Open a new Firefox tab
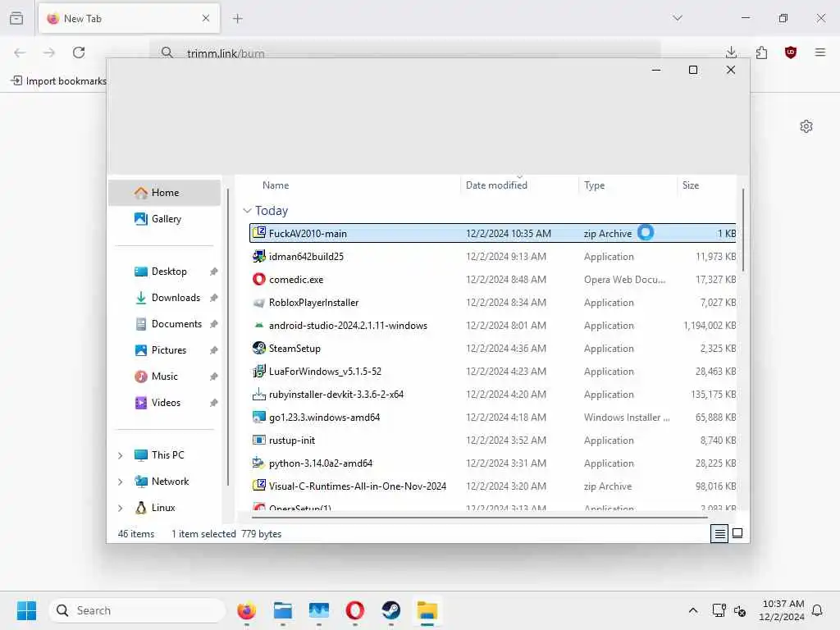 tap(238, 19)
